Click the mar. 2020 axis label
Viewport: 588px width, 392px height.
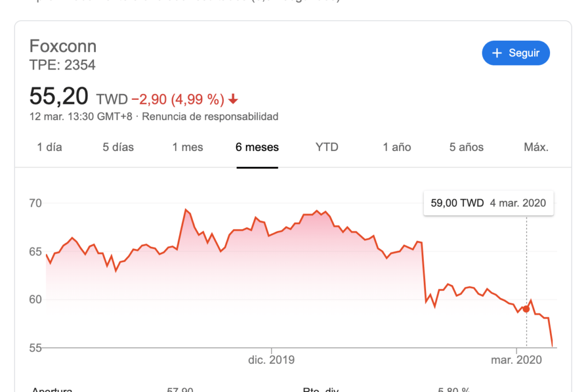pyautogui.click(x=516, y=360)
